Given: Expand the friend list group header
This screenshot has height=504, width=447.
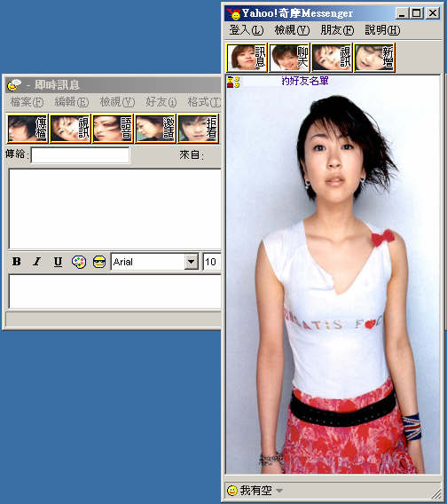Looking at the screenshot, I should pyautogui.click(x=305, y=81).
